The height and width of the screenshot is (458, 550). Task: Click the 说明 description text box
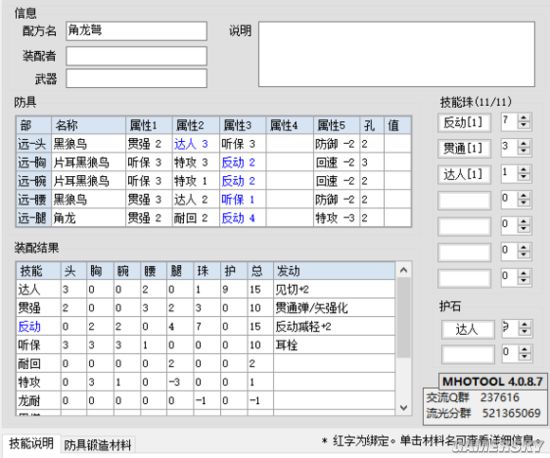pos(397,54)
